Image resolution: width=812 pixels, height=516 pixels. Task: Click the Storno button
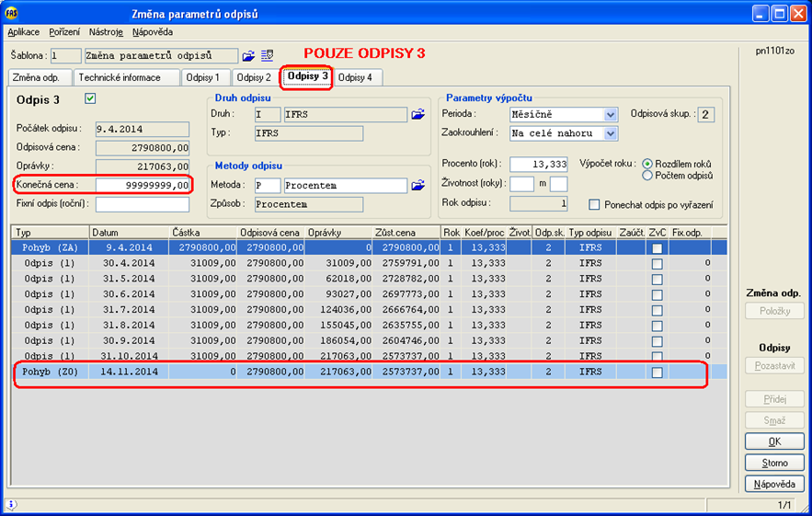click(x=774, y=463)
